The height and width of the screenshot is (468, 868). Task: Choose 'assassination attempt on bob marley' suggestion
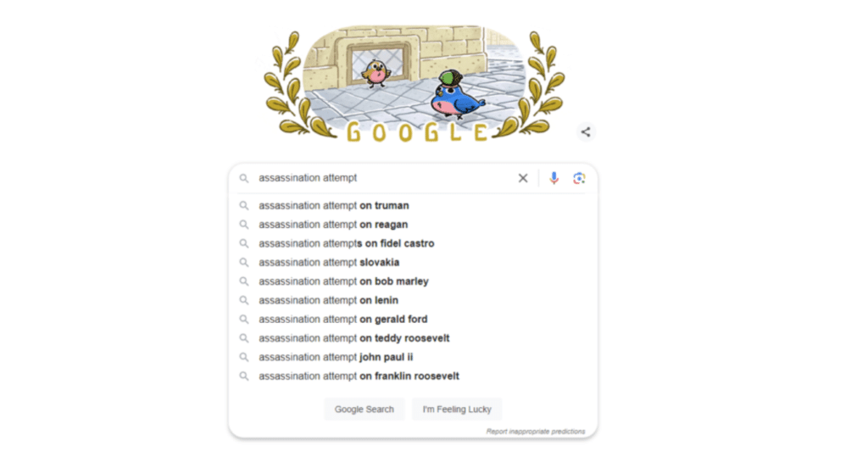click(x=343, y=281)
